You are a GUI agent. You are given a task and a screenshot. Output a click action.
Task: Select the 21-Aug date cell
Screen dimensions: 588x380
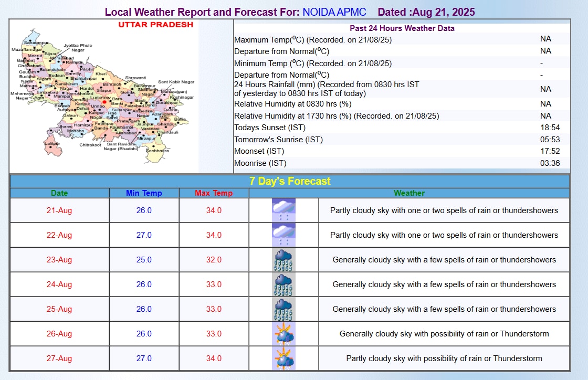(59, 210)
